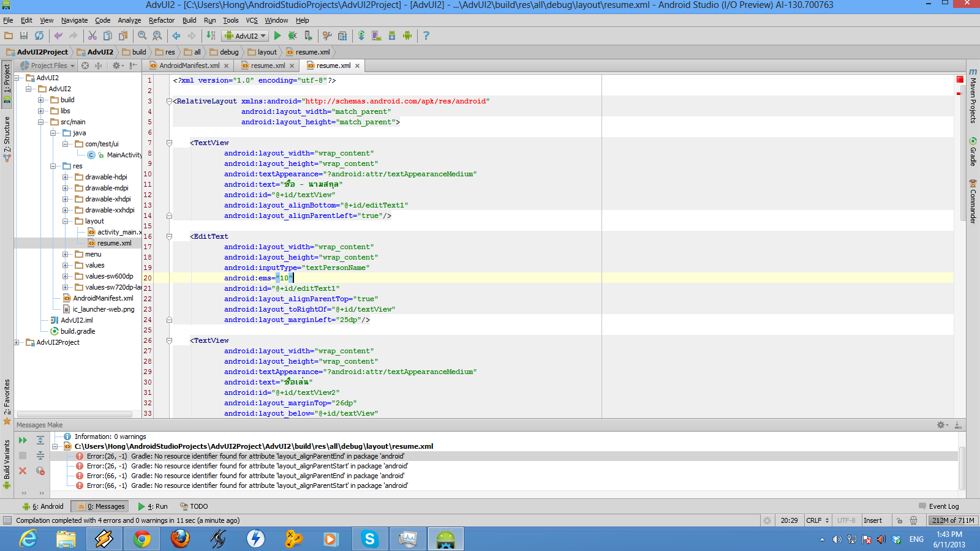This screenshot has width=980, height=551.
Task: Open the AVD Manager icon
Action: coord(377,36)
